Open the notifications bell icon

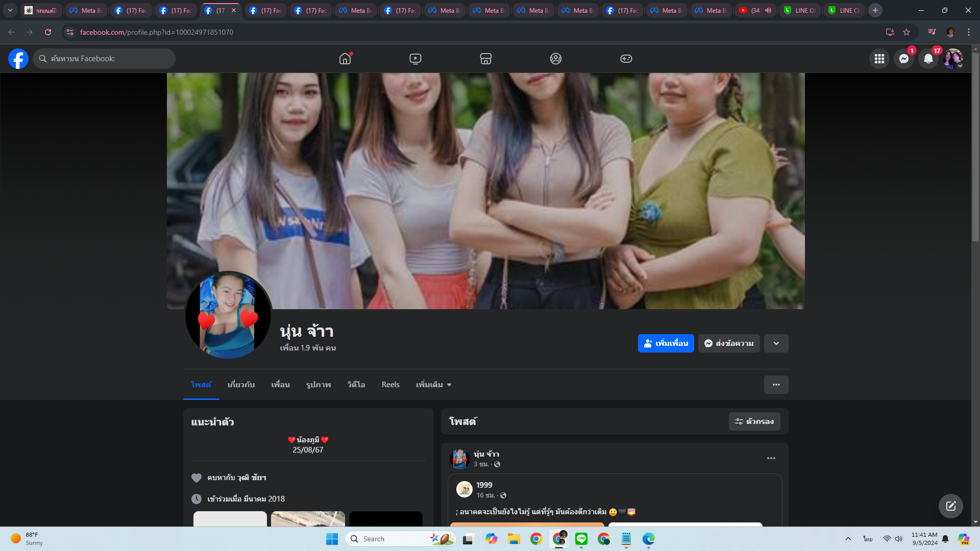coord(928,59)
